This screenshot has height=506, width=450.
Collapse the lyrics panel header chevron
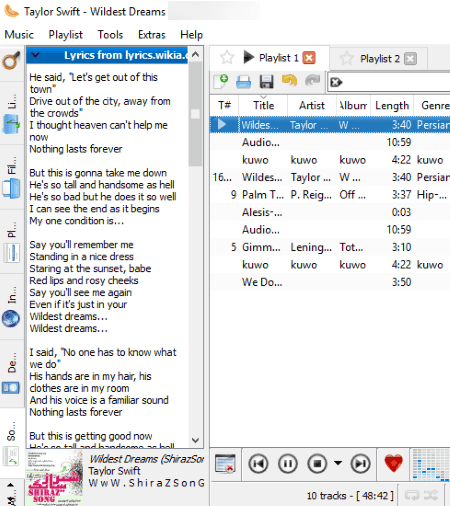click(35, 55)
